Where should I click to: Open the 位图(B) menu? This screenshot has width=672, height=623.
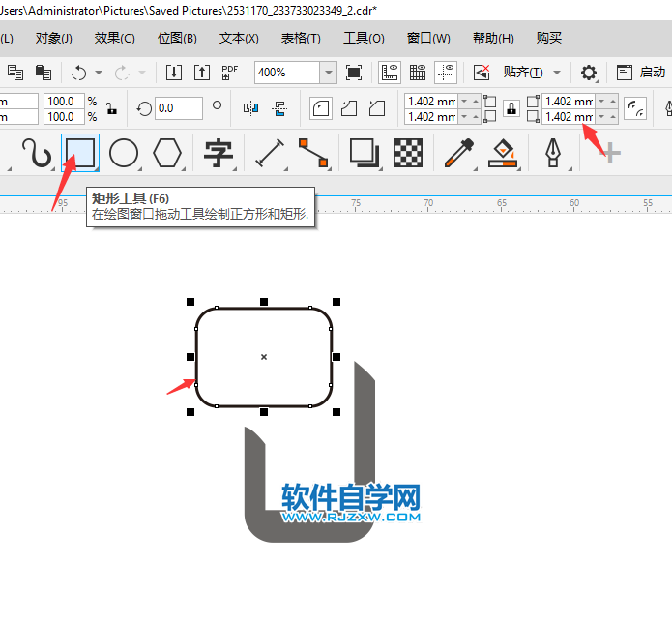[177, 38]
